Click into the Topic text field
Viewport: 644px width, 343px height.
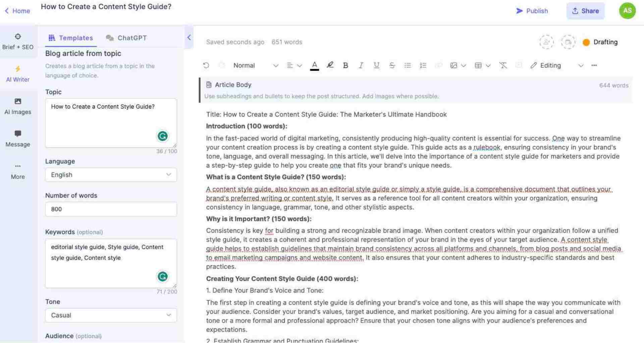click(111, 123)
